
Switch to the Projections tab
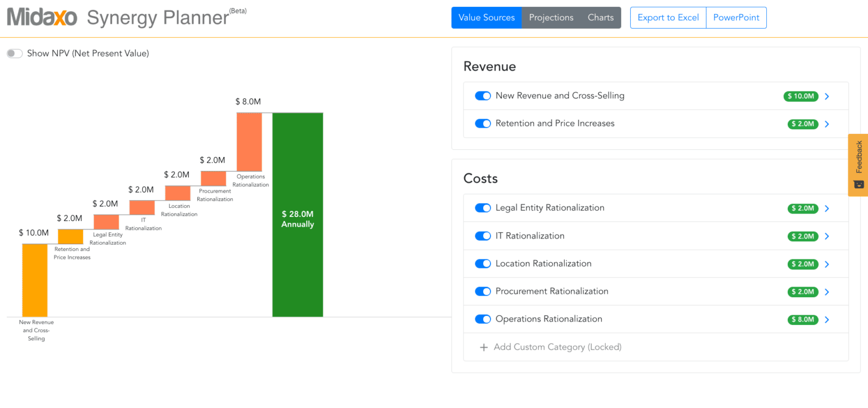pos(551,18)
